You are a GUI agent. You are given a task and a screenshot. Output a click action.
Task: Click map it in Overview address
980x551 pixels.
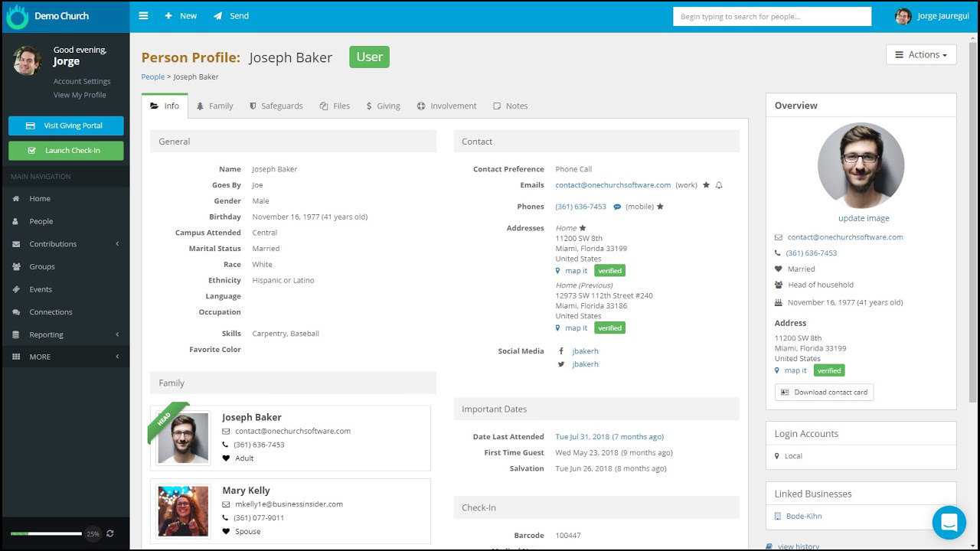795,370
